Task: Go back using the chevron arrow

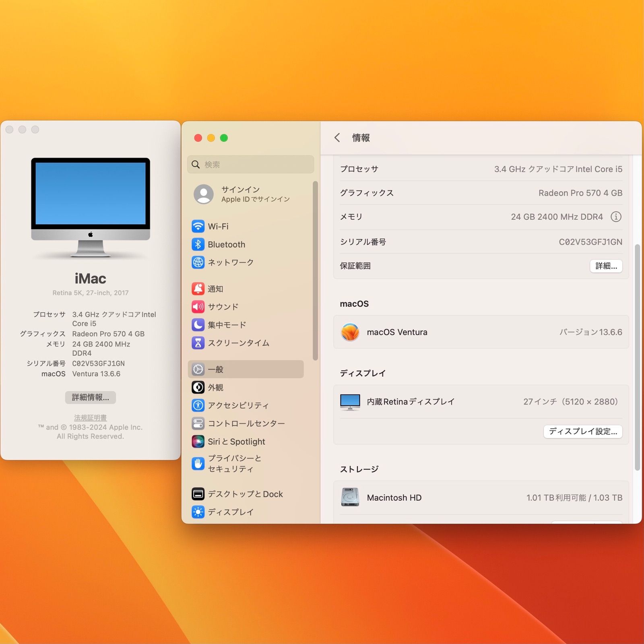Action: point(337,138)
